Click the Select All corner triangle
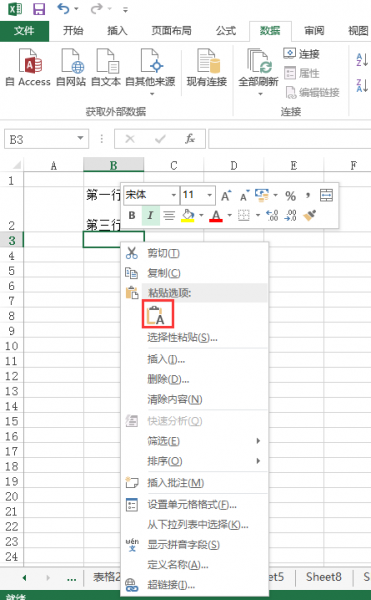This screenshot has height=600, width=371. point(16,165)
